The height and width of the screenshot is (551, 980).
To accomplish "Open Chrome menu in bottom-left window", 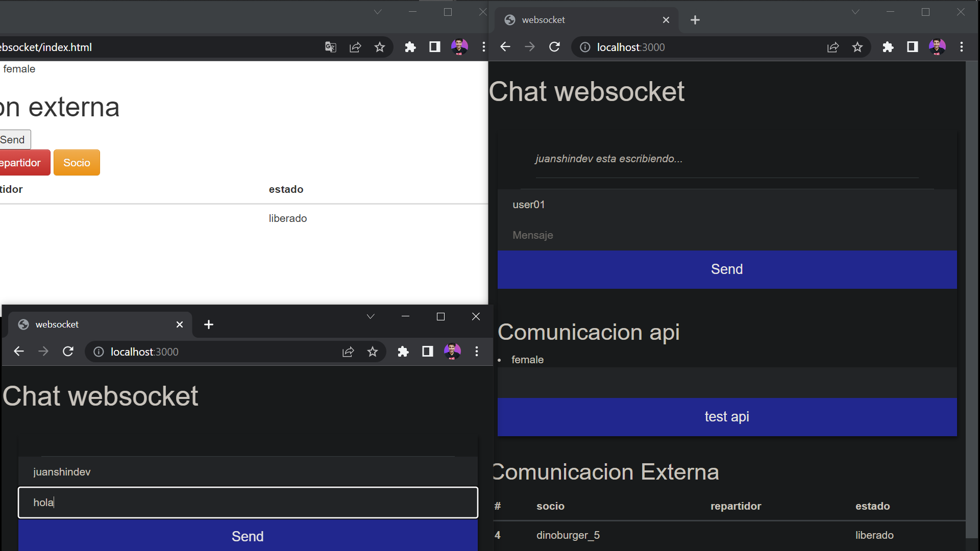I will click(477, 352).
